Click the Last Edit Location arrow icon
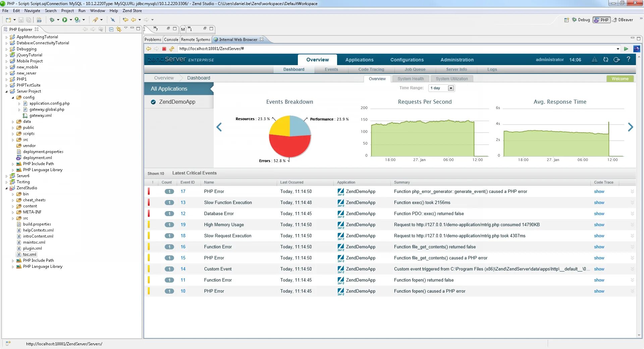The width and height of the screenshot is (644, 349). tap(125, 20)
